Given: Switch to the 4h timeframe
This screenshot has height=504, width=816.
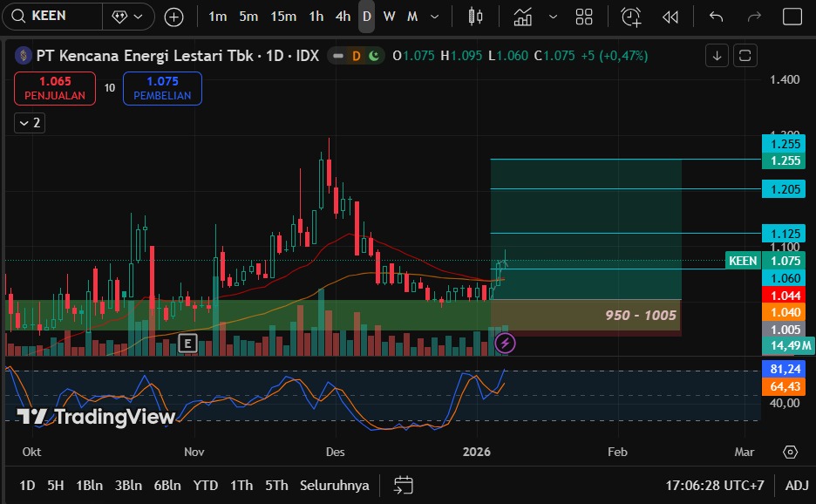Looking at the screenshot, I should (x=343, y=17).
